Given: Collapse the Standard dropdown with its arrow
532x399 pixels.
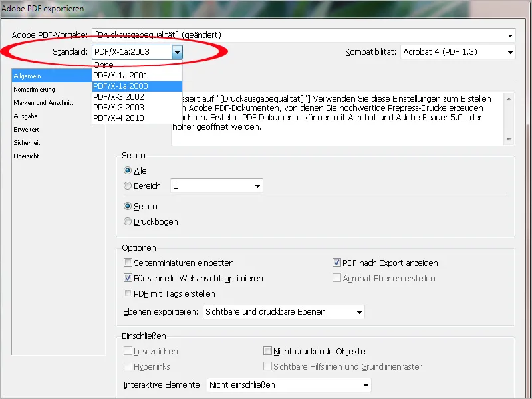Looking at the screenshot, I should [177, 52].
